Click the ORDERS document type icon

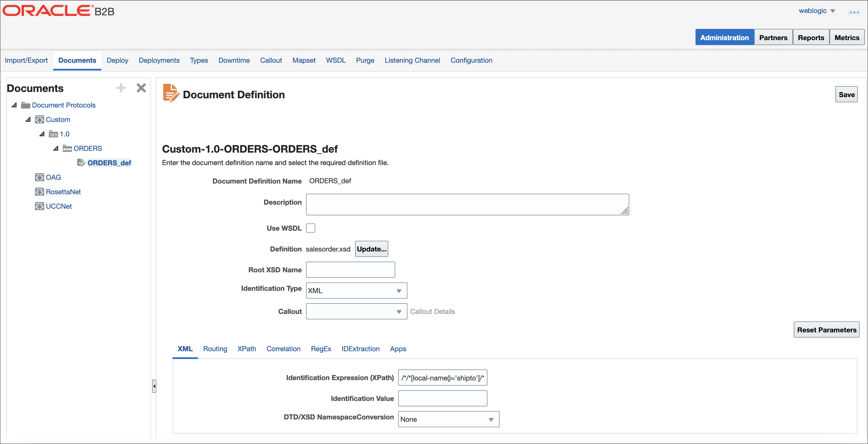tap(67, 148)
